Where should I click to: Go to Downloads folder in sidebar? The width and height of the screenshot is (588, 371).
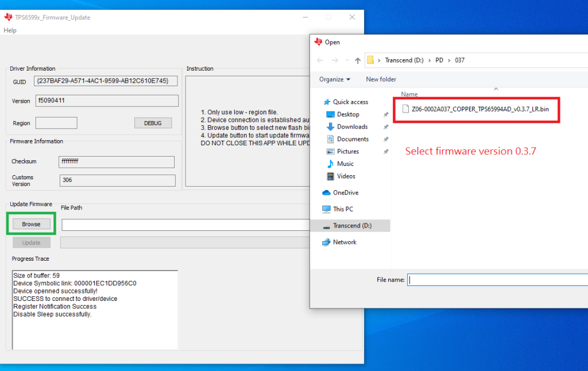[352, 126]
